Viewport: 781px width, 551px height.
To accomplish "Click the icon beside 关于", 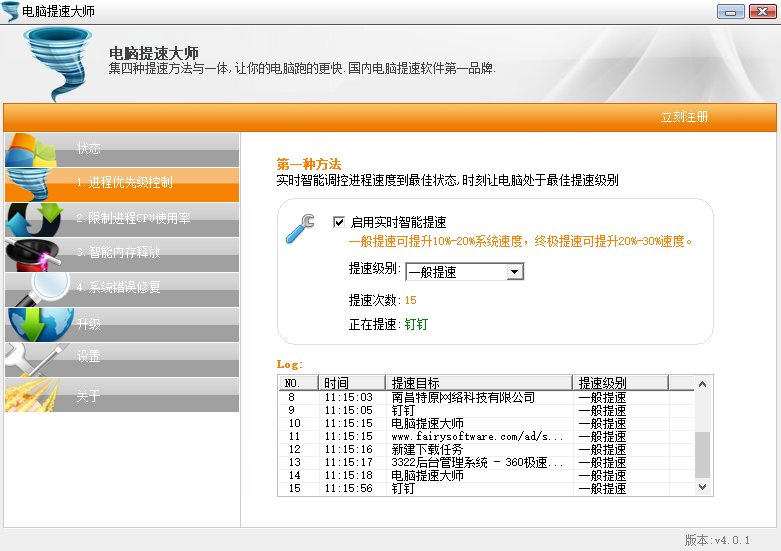I will pos(30,396).
